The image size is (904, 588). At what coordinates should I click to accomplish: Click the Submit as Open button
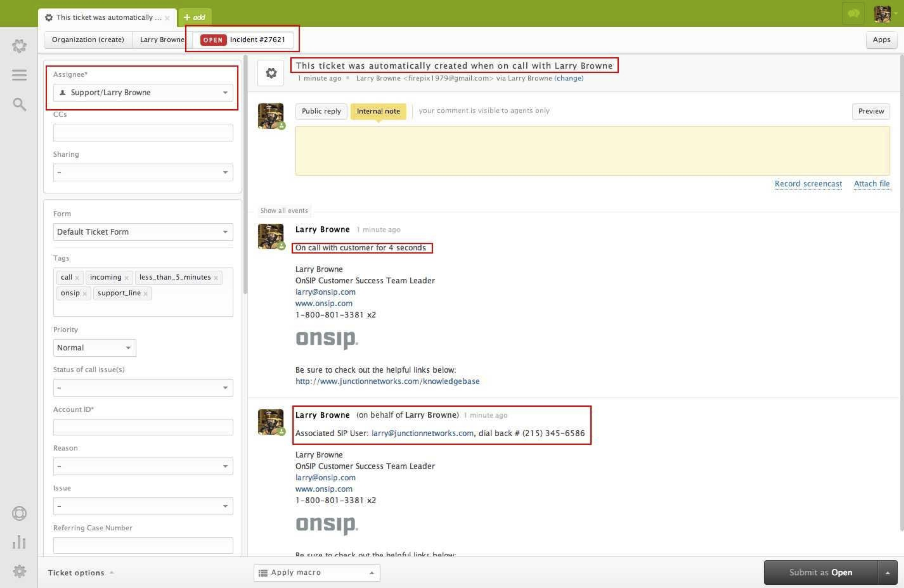821,572
